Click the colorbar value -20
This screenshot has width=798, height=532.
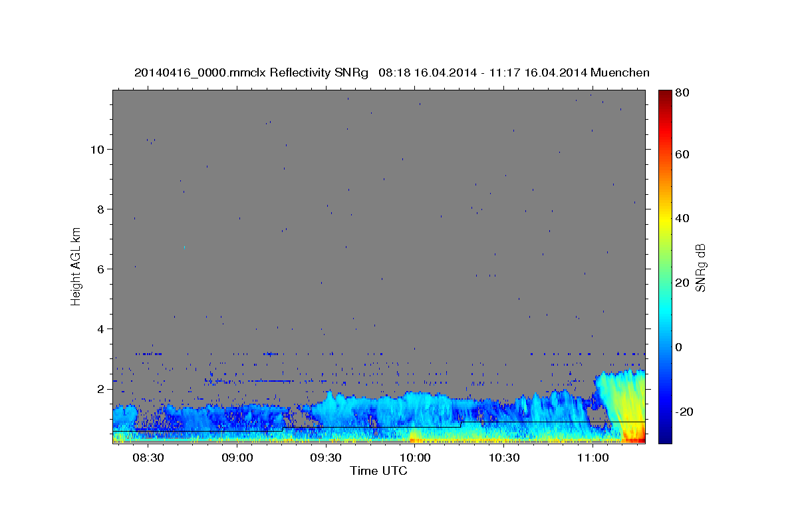tap(684, 412)
